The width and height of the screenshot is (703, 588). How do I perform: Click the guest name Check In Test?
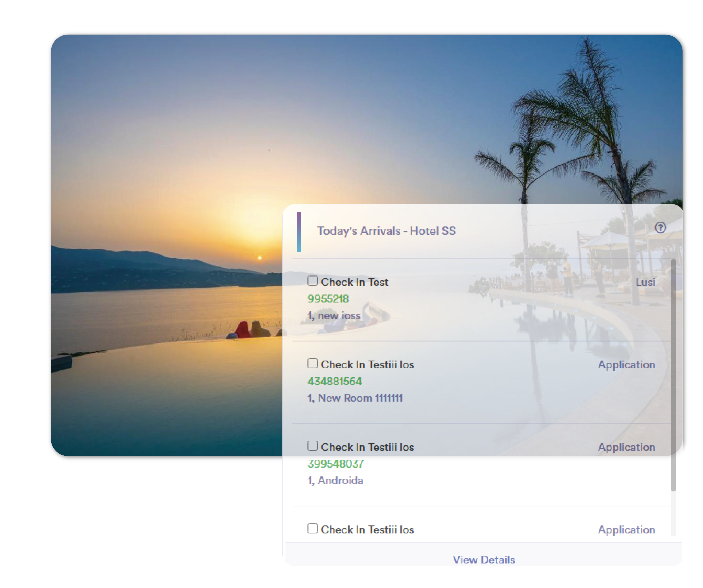pyautogui.click(x=354, y=282)
